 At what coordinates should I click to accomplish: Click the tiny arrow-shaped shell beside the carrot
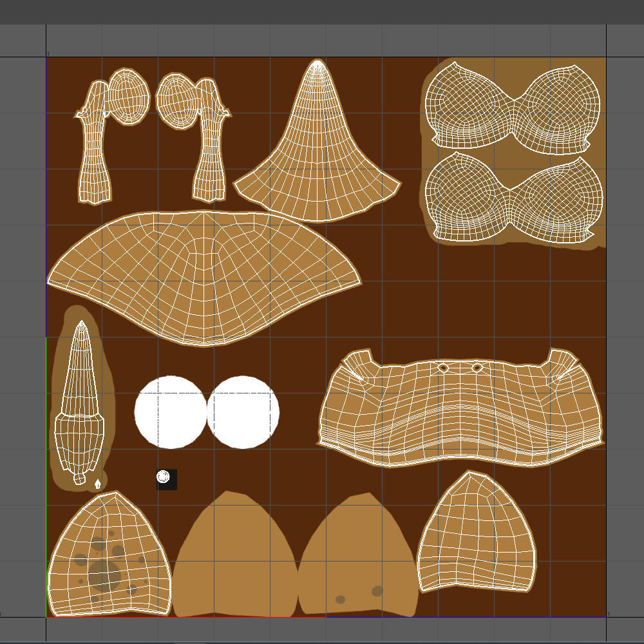tap(98, 484)
